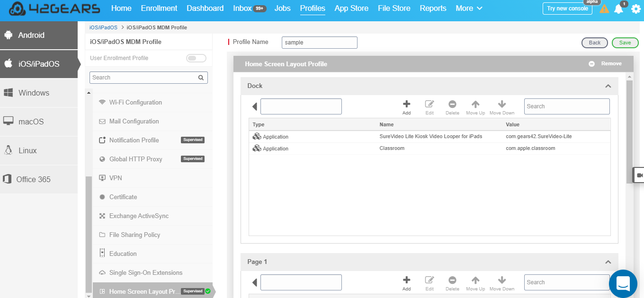Click the Add icon in Page 1 section
644x298 pixels.
(x=406, y=280)
